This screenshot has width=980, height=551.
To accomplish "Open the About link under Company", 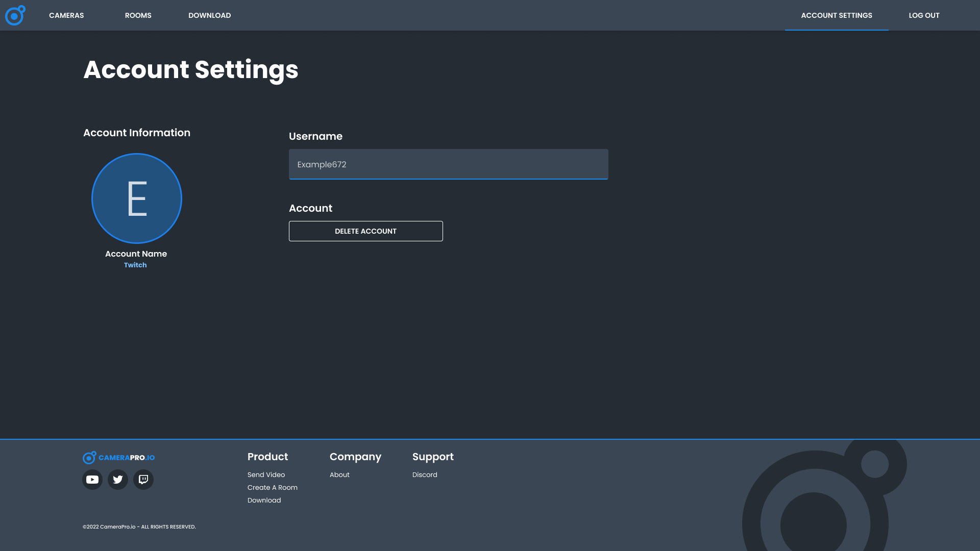I will (339, 475).
